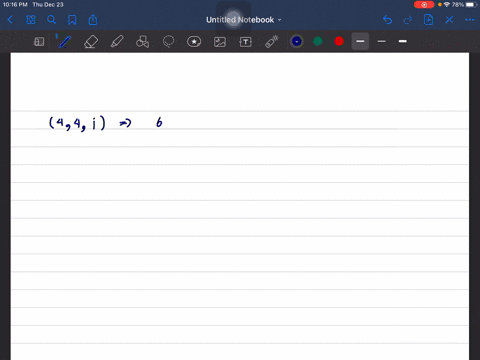Open the more options ellipsis menu
Screen dimensions: 480x360
click(x=469, y=20)
